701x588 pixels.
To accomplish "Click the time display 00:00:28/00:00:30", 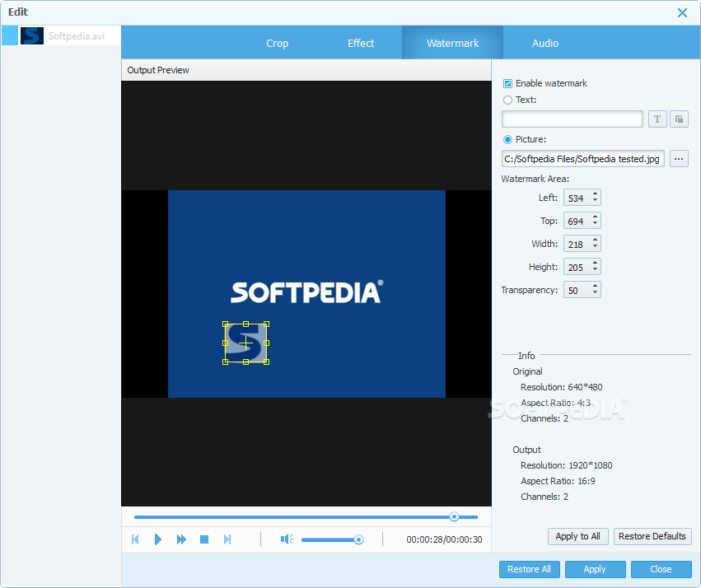I will 444,539.
